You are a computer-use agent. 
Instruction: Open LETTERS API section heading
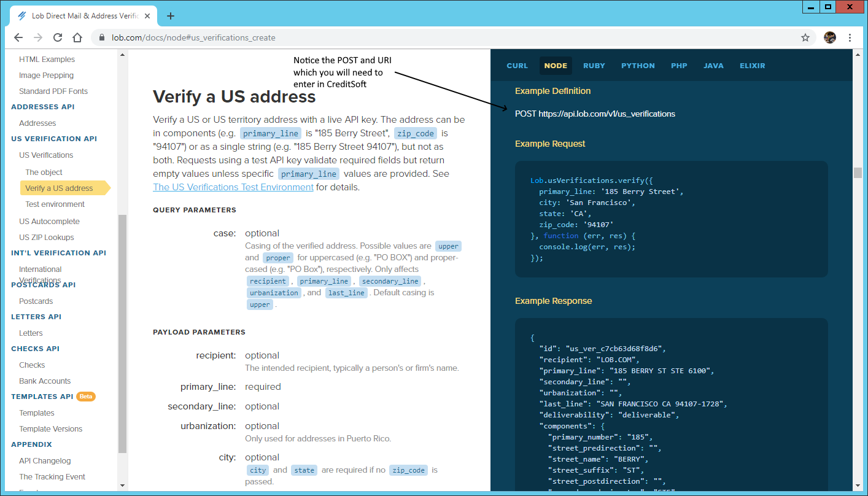coord(36,317)
